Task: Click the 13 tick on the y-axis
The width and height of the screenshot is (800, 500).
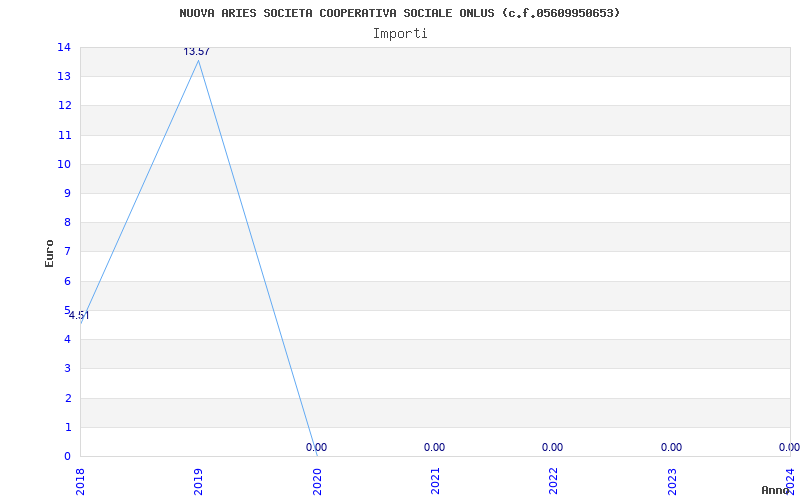Action: (64, 77)
